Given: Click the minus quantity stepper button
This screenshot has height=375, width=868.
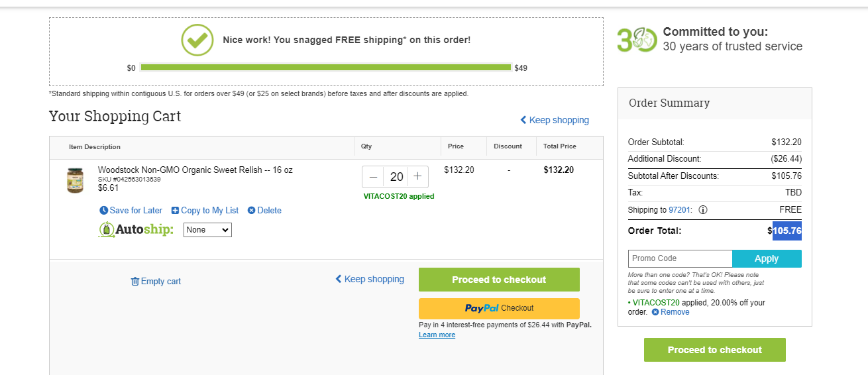Looking at the screenshot, I should [373, 177].
